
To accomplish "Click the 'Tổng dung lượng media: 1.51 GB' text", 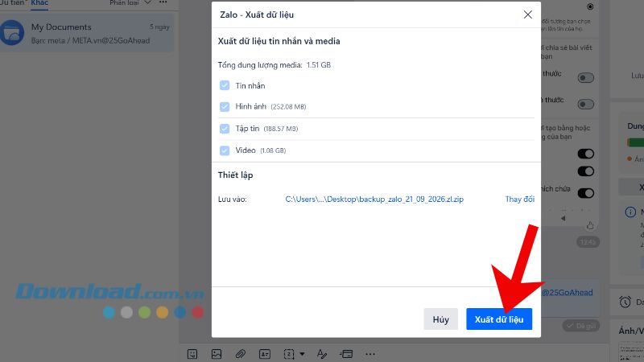I will [x=275, y=65].
